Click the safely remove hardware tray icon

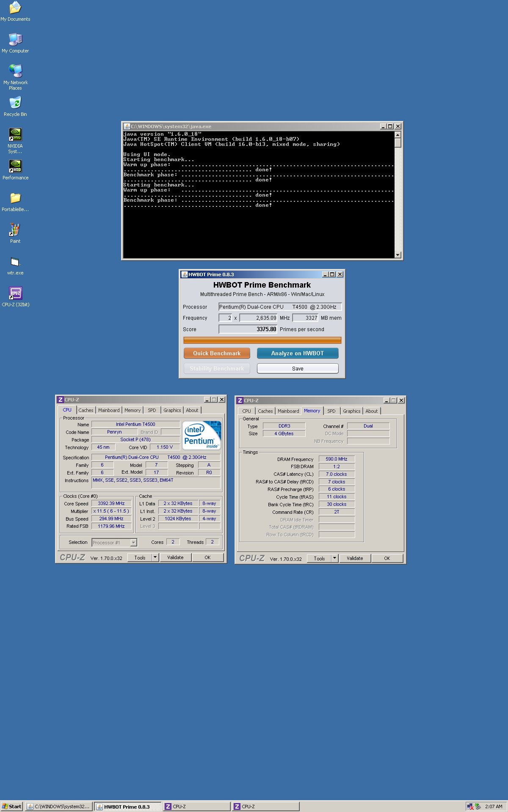click(478, 807)
